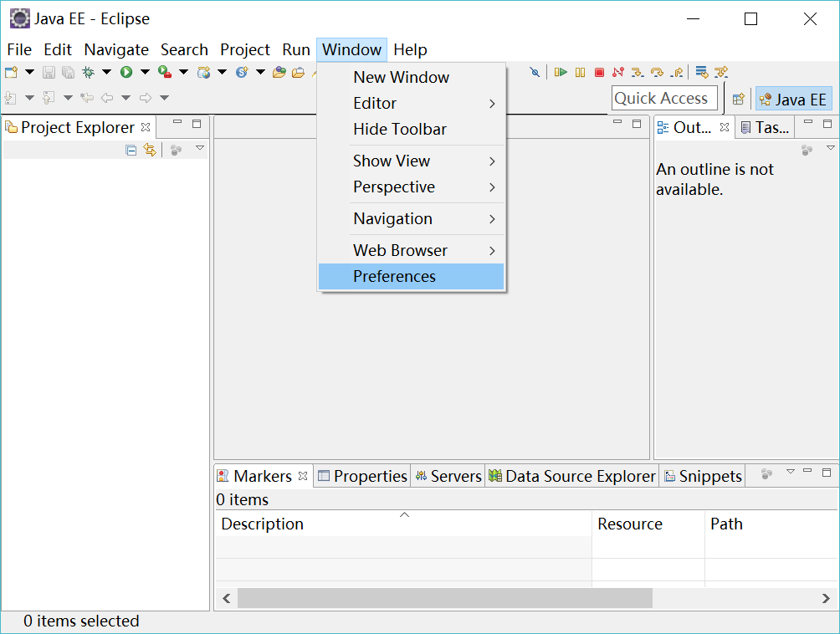Click the New wizard toolbar icon

pos(11,72)
